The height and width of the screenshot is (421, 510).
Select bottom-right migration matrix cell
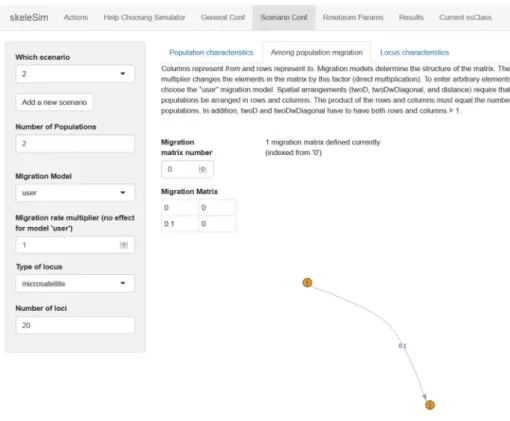point(217,224)
